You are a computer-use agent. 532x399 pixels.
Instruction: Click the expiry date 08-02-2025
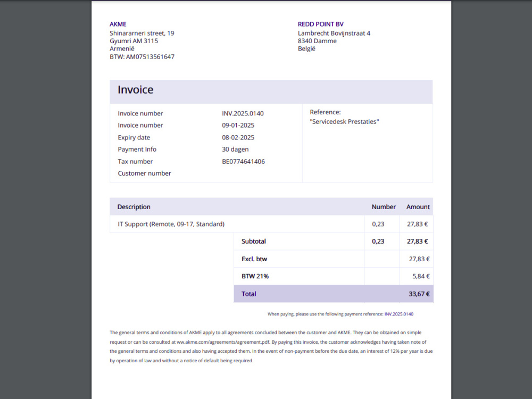[238, 137]
